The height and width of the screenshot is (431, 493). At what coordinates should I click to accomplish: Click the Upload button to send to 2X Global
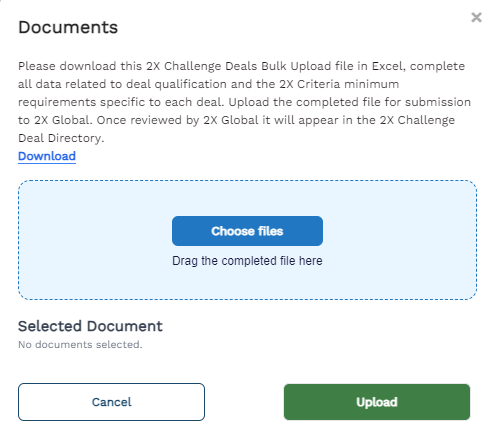[377, 402]
